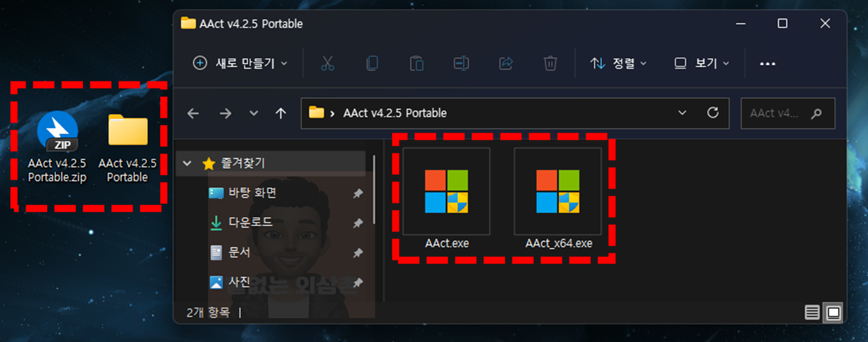Image resolution: width=868 pixels, height=342 pixels.
Task: Click the Copy icon in toolbar
Action: point(372,63)
